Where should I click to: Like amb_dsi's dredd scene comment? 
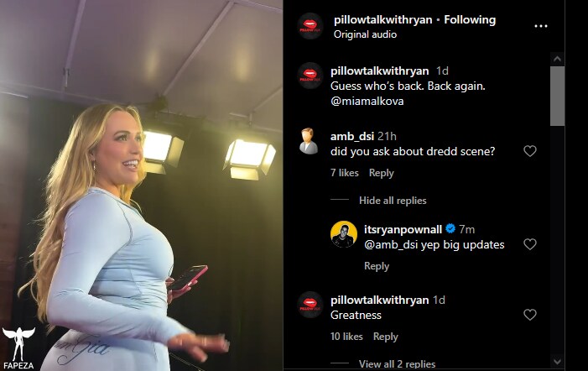point(530,151)
